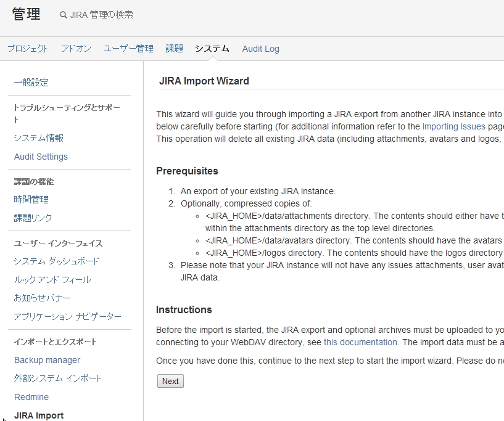This screenshot has height=421, width=504.
Task: Click the 課題の機能 section header
Action: [34, 182]
